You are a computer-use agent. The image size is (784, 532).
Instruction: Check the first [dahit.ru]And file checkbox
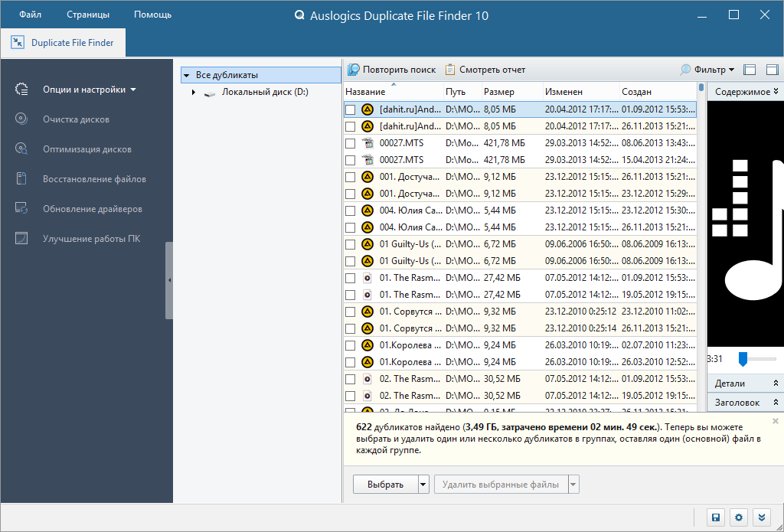(x=351, y=109)
